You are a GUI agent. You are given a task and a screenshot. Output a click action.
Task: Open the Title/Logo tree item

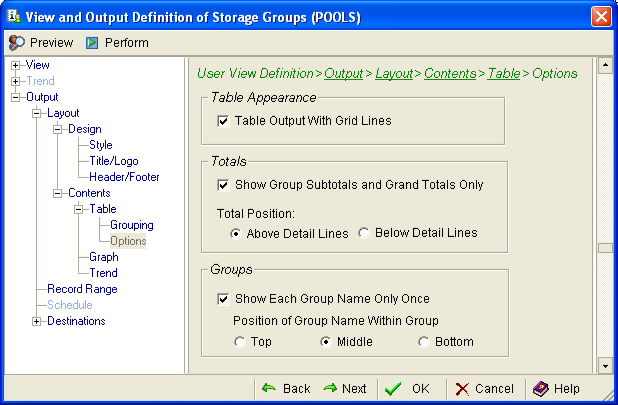click(114, 161)
